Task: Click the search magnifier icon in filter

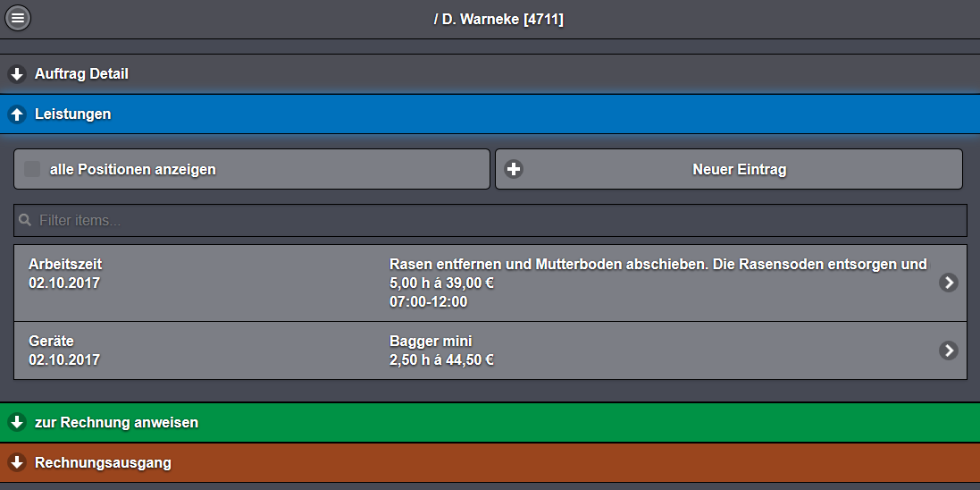Action: click(25, 220)
